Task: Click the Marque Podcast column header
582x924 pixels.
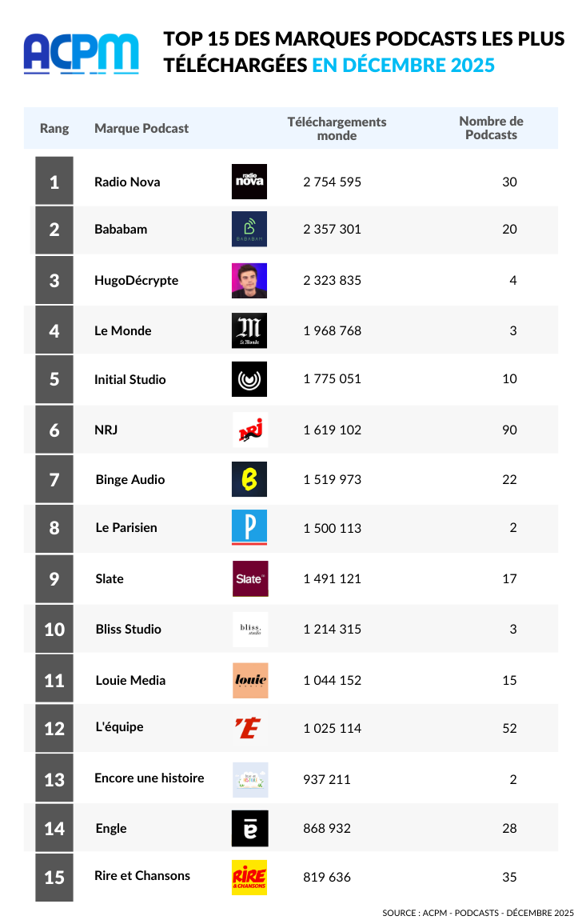Action: pos(142,128)
